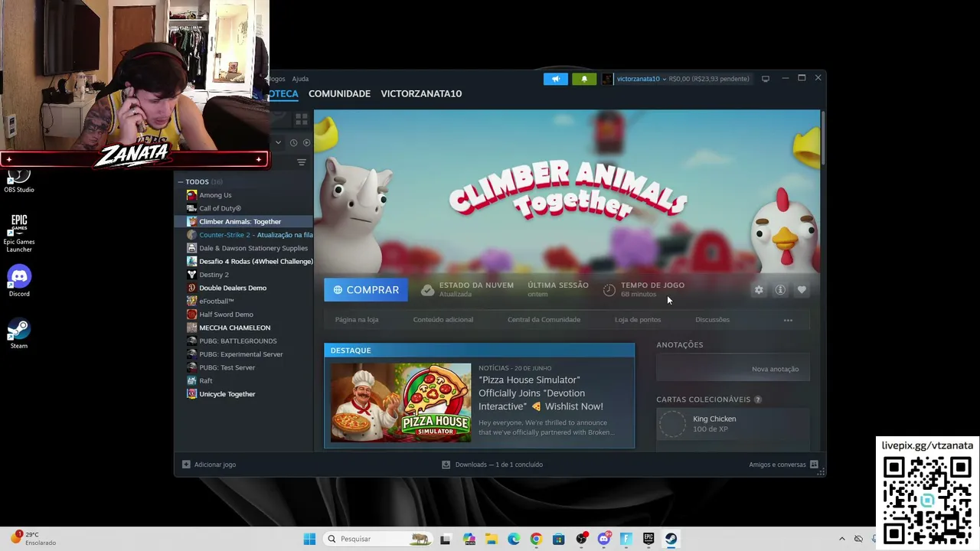This screenshot has height=551, width=980.
Task: Click the Destiny 2 game icon
Action: point(191,275)
